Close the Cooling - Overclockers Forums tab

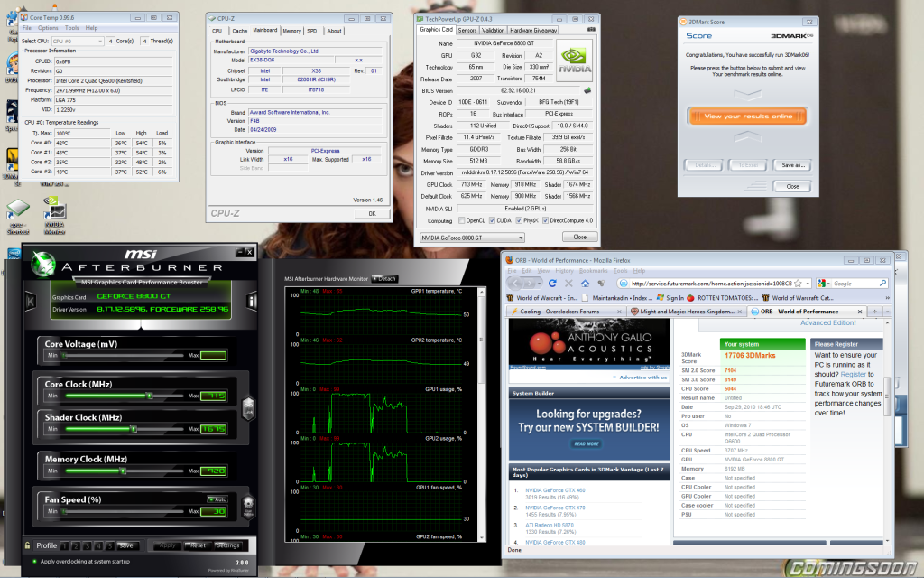click(619, 312)
